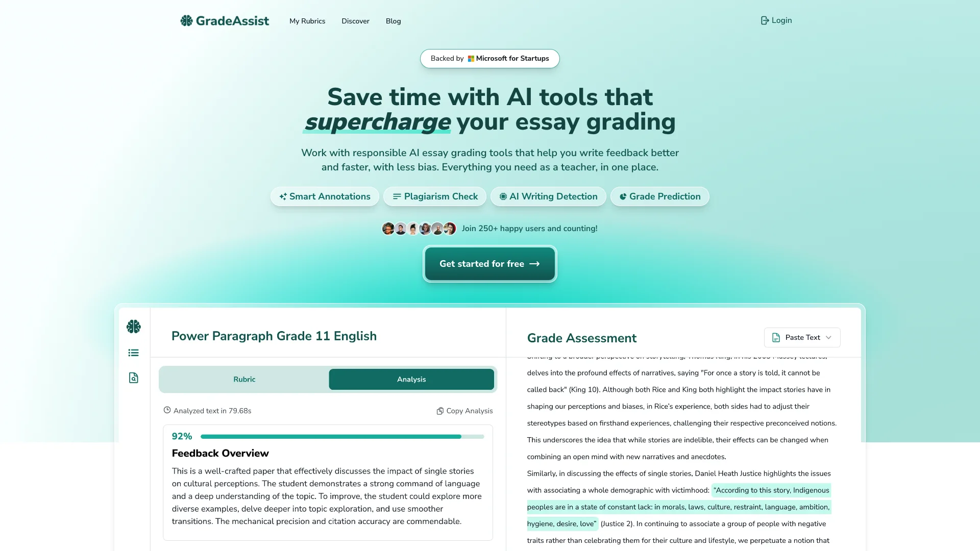Expand the Paste Text dropdown
Image resolution: width=980 pixels, height=551 pixels.
pyautogui.click(x=802, y=337)
